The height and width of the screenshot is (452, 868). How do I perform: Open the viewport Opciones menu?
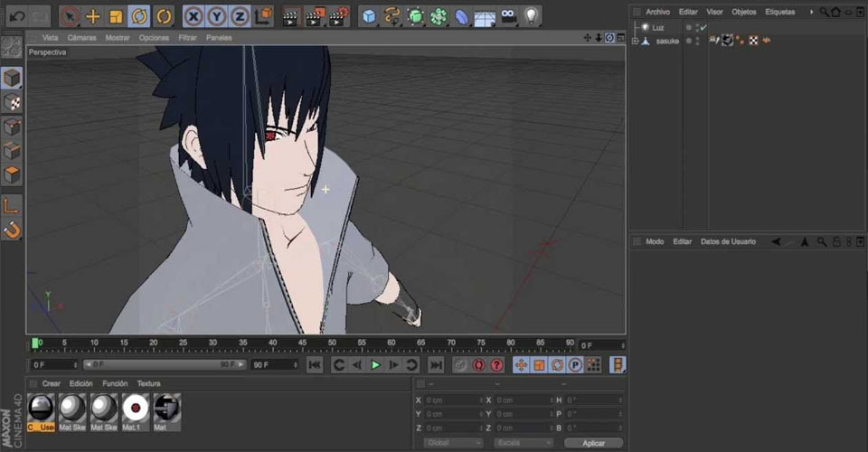[154, 38]
